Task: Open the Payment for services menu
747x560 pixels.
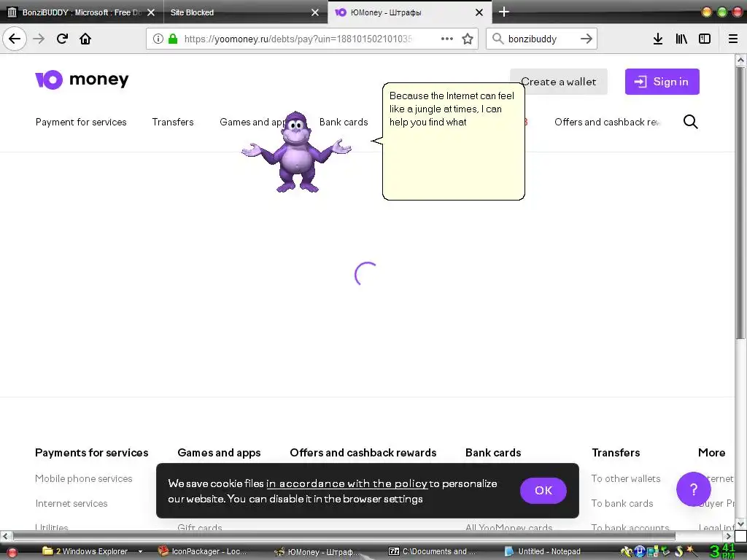Action: (81, 122)
